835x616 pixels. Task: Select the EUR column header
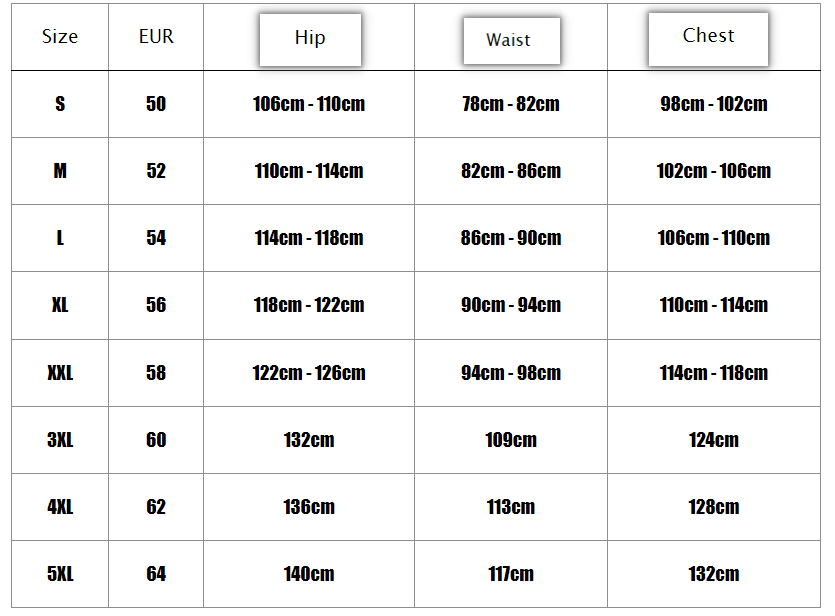156,37
